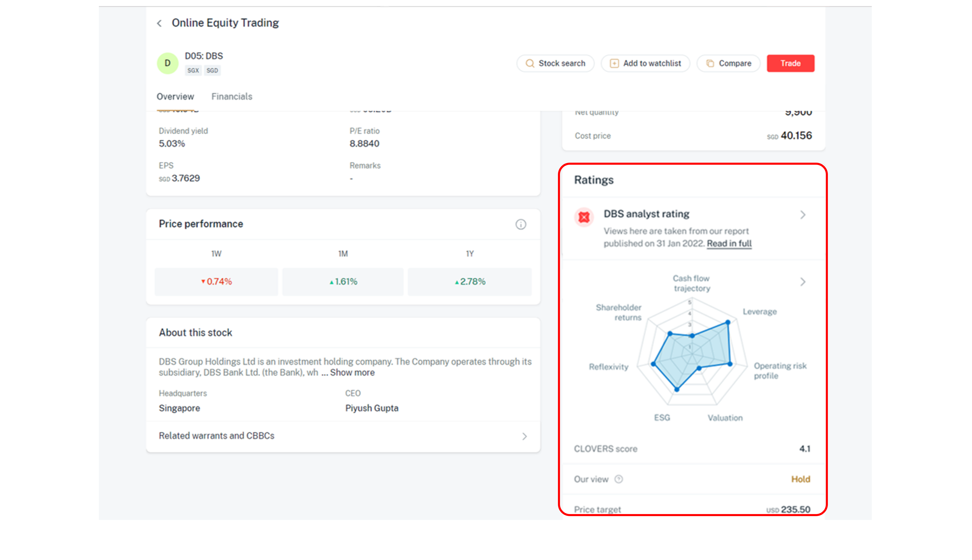Open Stock search
This screenshot has height=560, width=972.
[556, 63]
